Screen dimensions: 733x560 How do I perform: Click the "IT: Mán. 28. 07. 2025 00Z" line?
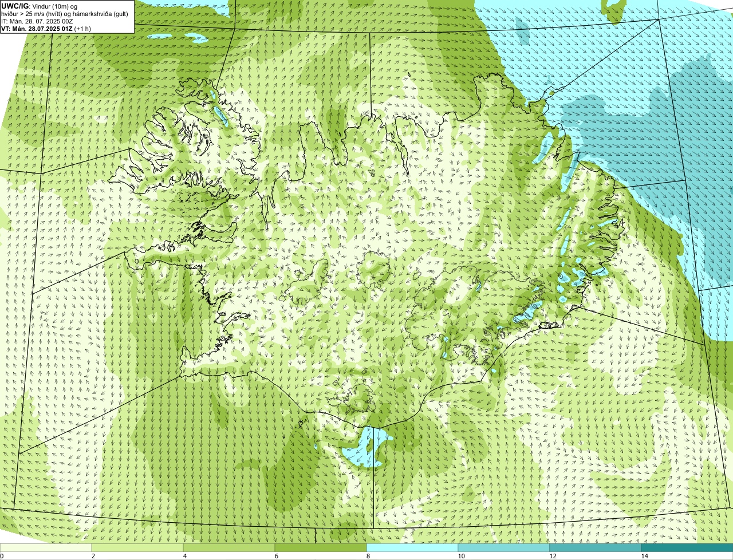(x=38, y=21)
